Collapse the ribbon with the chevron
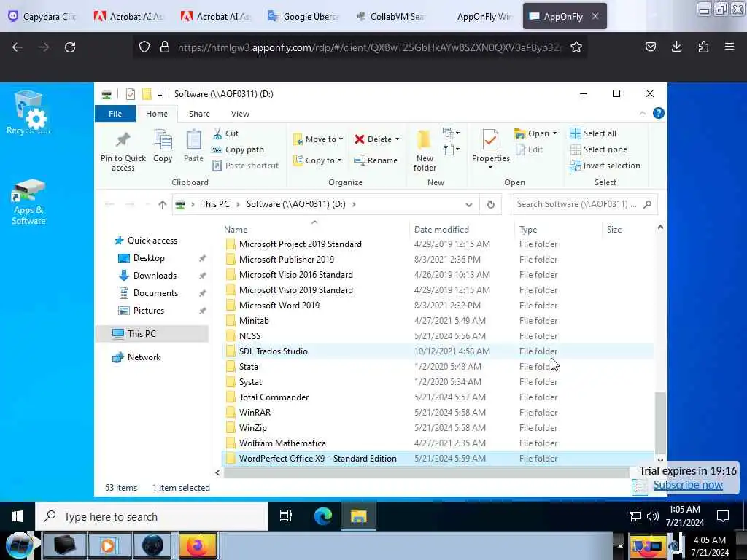Screen dimensions: 747x560 [x=642, y=113]
